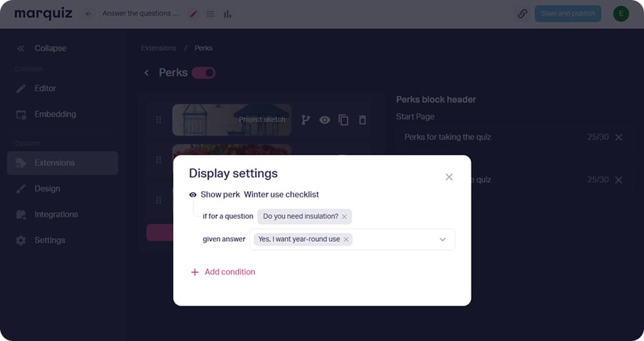644x341 pixels.
Task: Click the Extensions breadcrumb link
Action: [158, 48]
